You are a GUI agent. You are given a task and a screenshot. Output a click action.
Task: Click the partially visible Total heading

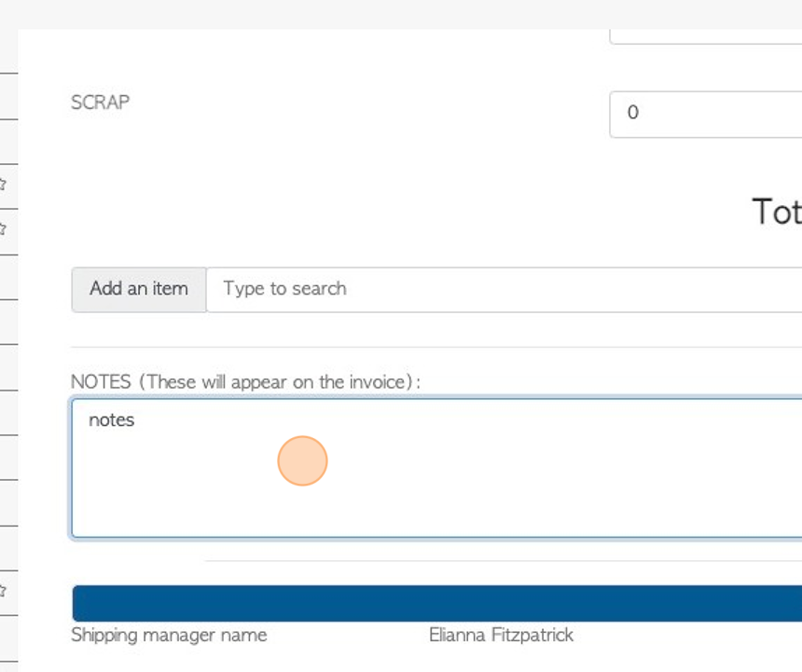pyautogui.click(x=777, y=212)
